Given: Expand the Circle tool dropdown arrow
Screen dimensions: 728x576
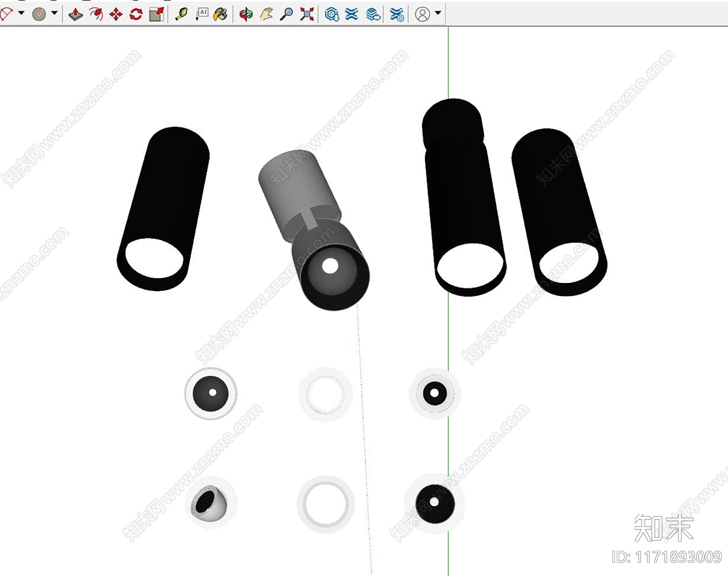Looking at the screenshot, I should click(54, 13).
